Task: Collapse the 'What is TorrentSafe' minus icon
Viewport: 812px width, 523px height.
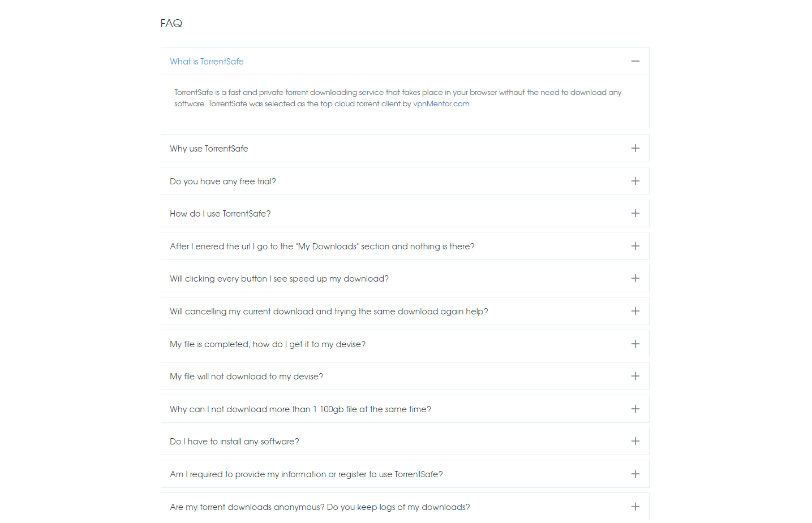Action: coord(635,61)
